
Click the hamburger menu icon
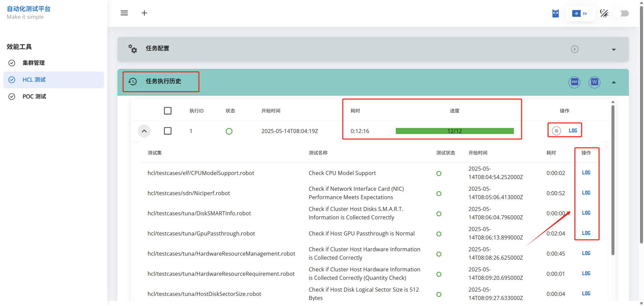124,13
